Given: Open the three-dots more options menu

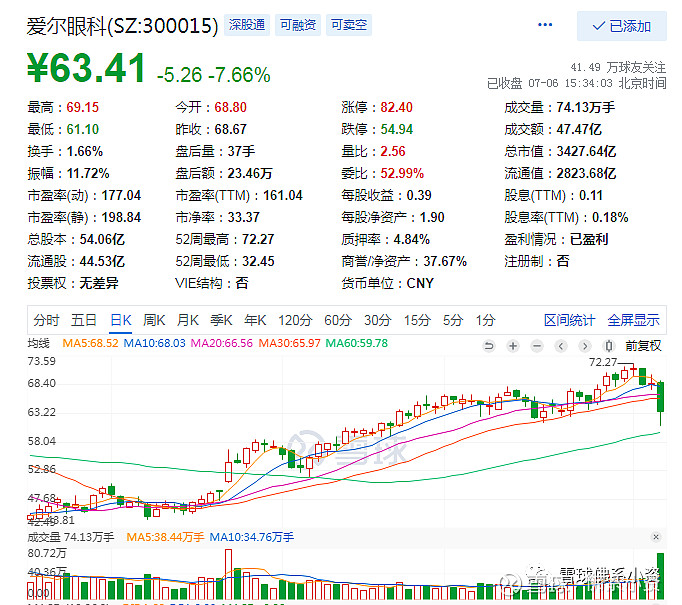Looking at the screenshot, I should coord(545,25).
